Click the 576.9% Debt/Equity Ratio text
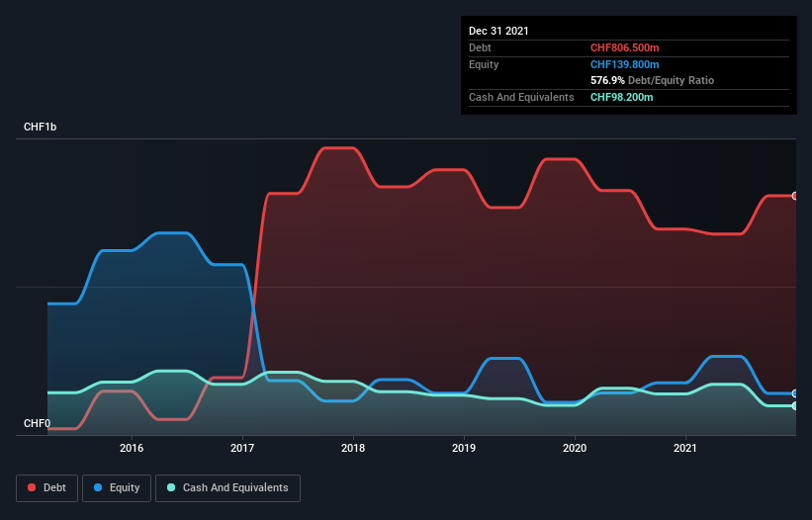This screenshot has width=812, height=520. tap(652, 80)
